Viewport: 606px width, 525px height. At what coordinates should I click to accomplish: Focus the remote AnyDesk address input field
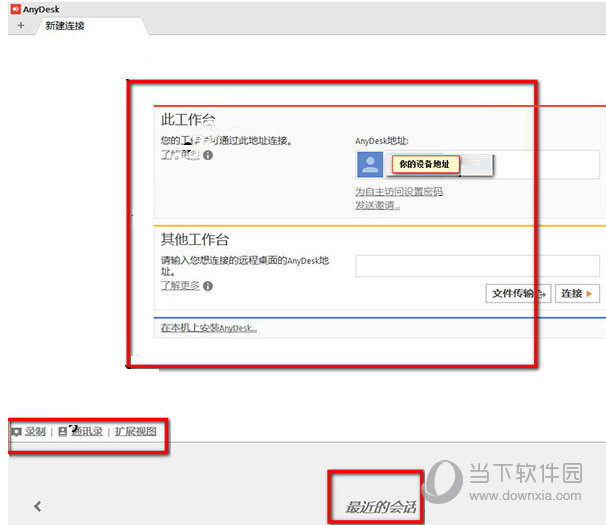tap(477, 266)
